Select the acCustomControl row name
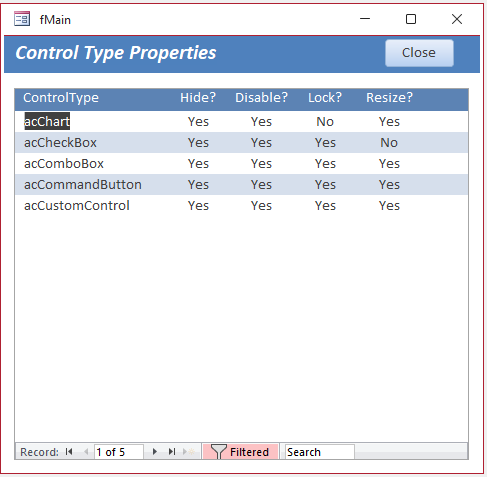Viewport: 487px width, 477px height. [77, 206]
